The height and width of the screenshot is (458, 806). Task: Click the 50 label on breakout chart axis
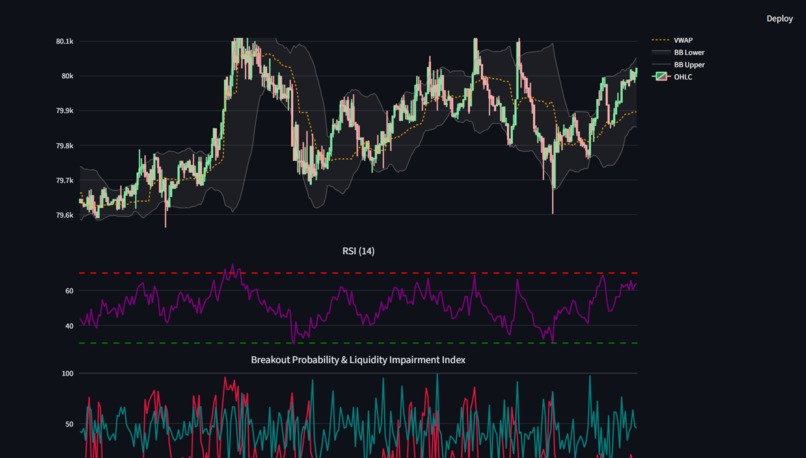69,424
